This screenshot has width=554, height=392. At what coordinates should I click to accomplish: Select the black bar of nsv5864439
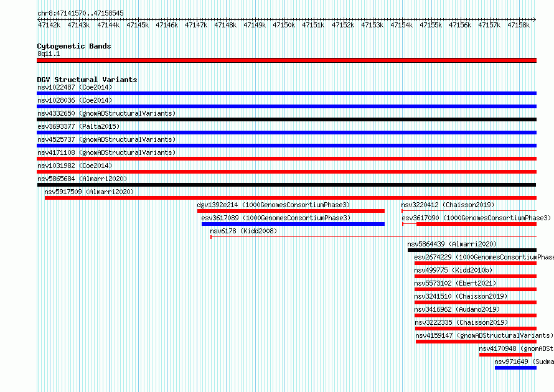click(472, 250)
